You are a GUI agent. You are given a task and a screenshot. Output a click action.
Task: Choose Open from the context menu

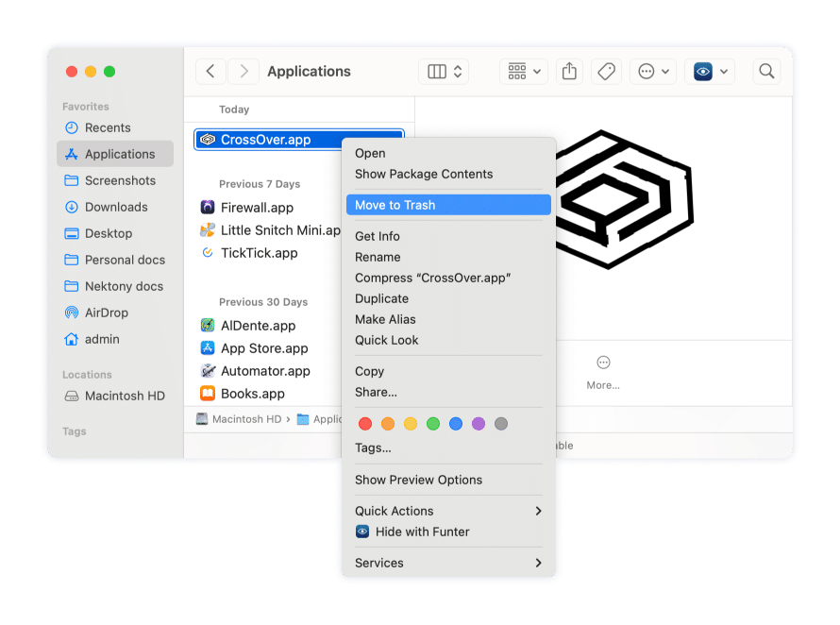[x=448, y=153]
